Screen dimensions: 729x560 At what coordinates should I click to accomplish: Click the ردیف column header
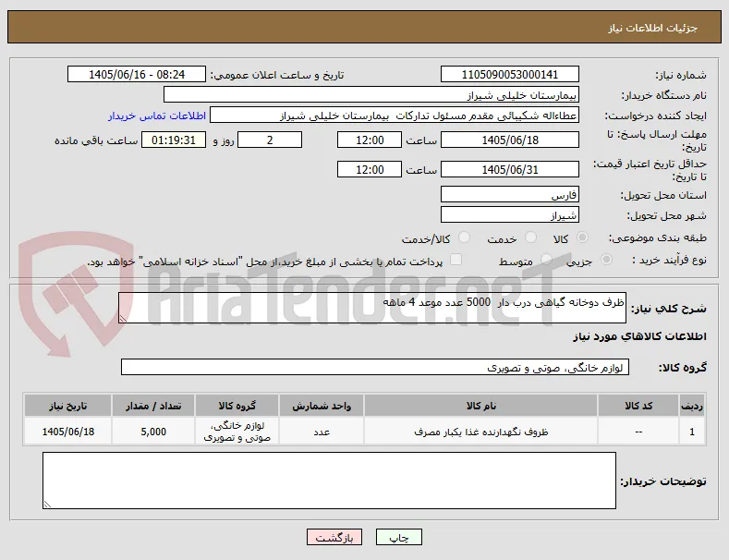(692, 406)
